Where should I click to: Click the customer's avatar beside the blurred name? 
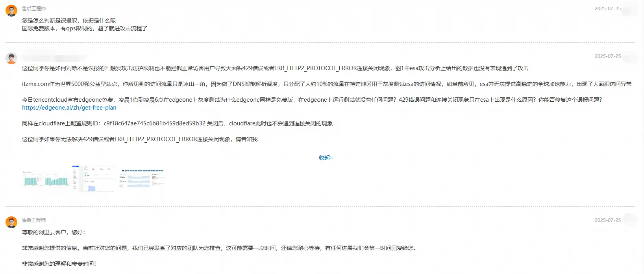coord(11,58)
